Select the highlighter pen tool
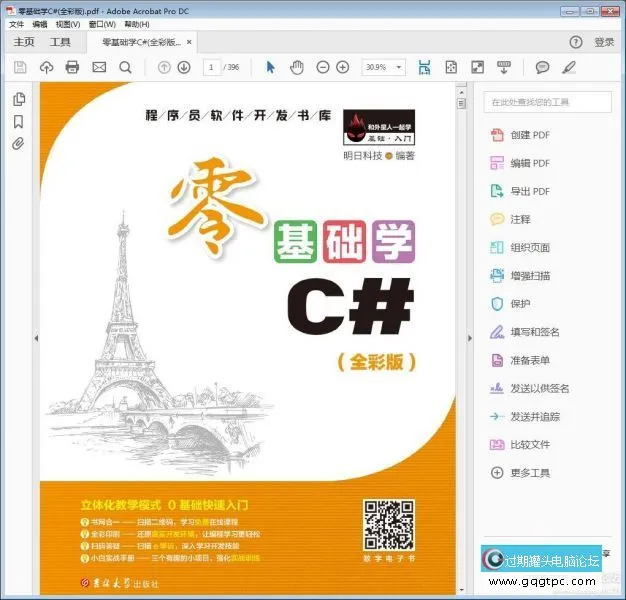This screenshot has width=626, height=600. click(x=569, y=67)
